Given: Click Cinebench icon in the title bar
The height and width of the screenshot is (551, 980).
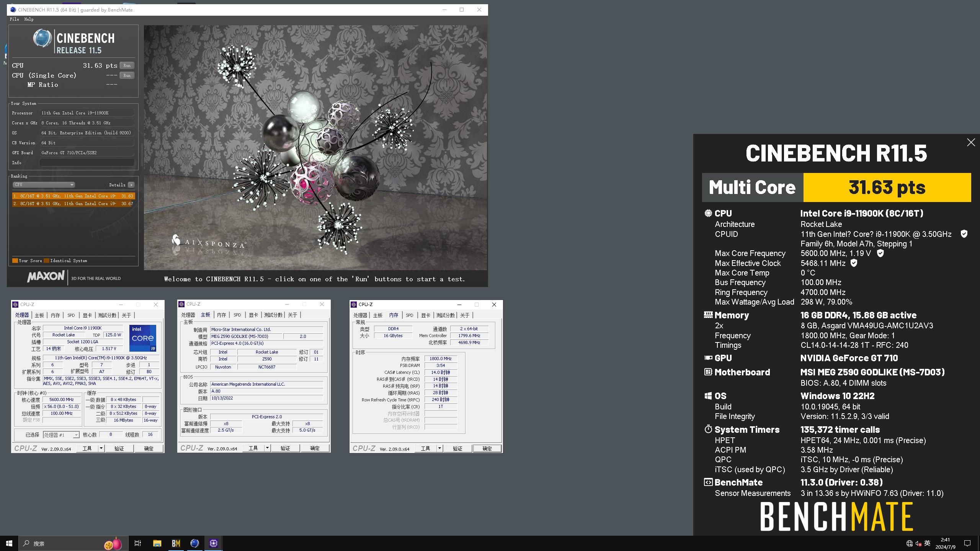Looking at the screenshot, I should coord(13,10).
